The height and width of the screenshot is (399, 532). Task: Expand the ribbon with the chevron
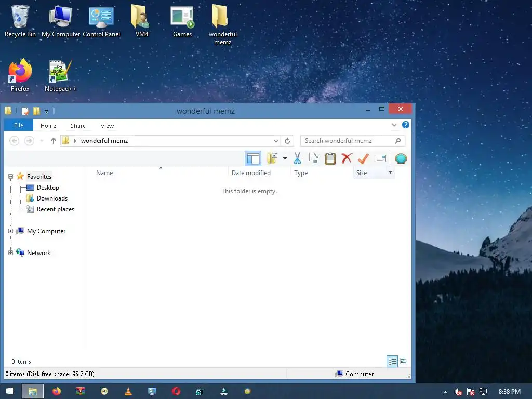(394, 125)
